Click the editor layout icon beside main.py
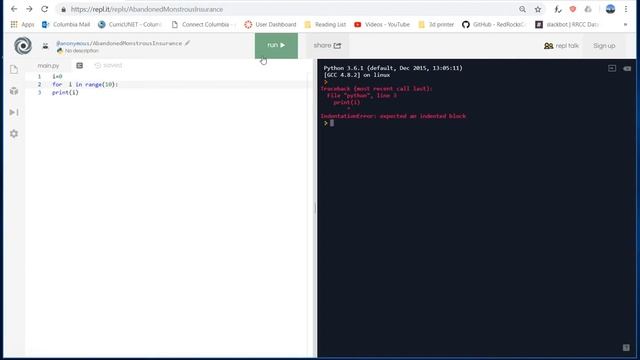Viewport: 640px width, 360px height. [x=80, y=65]
